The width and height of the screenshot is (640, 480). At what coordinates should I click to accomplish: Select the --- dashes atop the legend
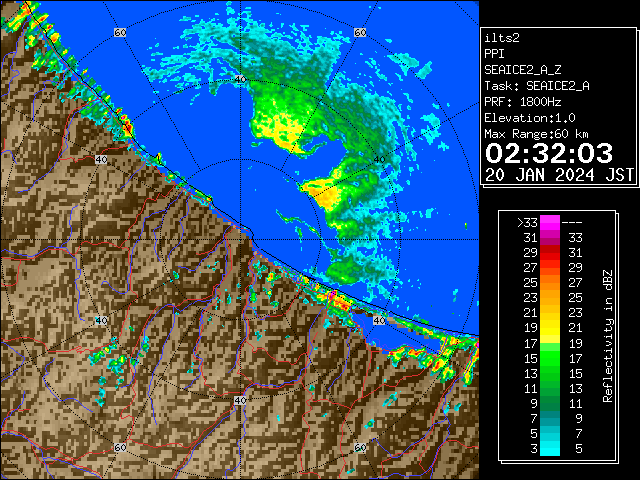click(572, 223)
